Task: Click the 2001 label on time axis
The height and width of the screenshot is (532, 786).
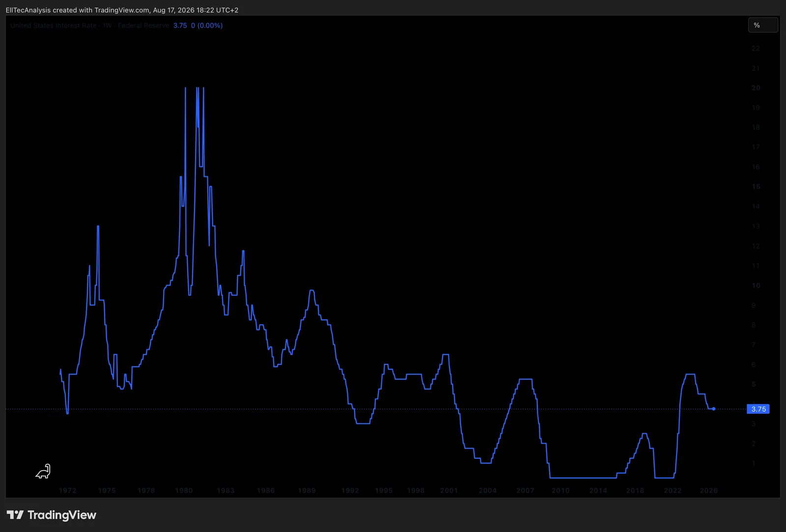Action: pos(449,490)
